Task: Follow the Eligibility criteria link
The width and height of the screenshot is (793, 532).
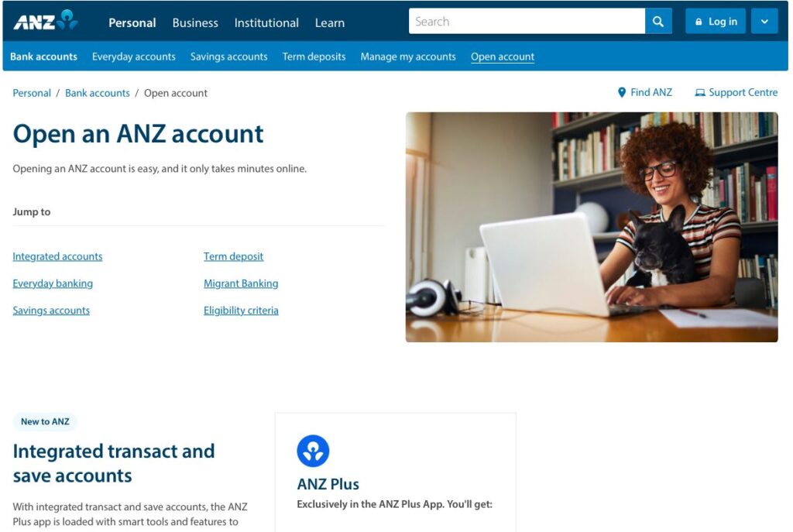Action: (241, 310)
